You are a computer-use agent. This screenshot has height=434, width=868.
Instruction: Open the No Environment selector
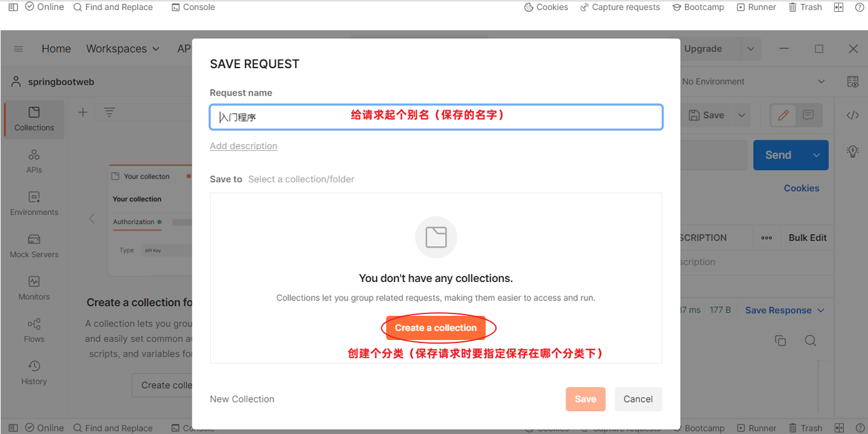pyautogui.click(x=753, y=82)
